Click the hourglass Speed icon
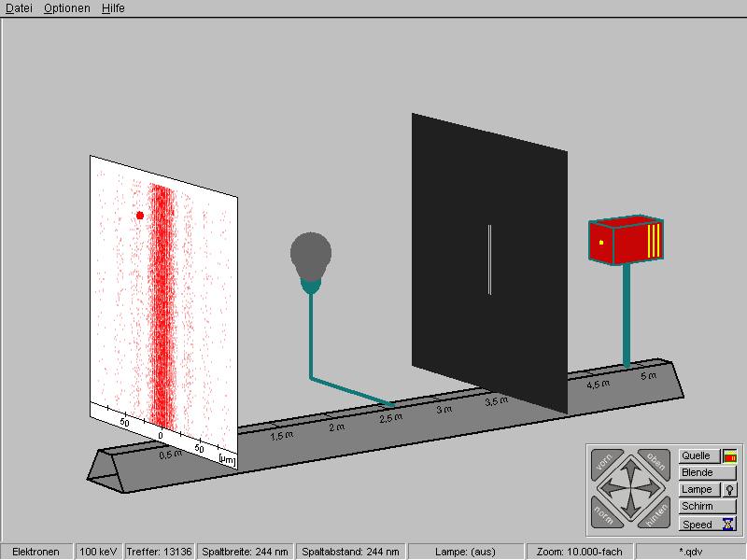This screenshot has width=747, height=560. coord(728,524)
